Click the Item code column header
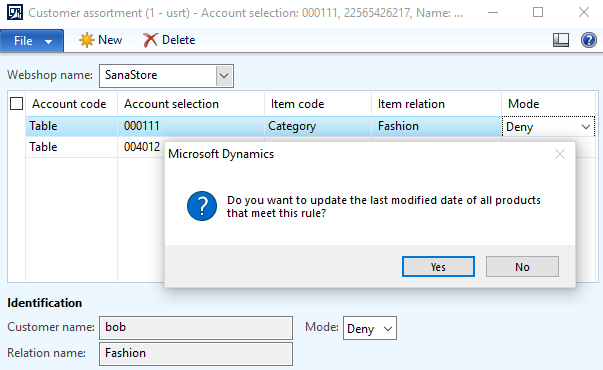 318,104
